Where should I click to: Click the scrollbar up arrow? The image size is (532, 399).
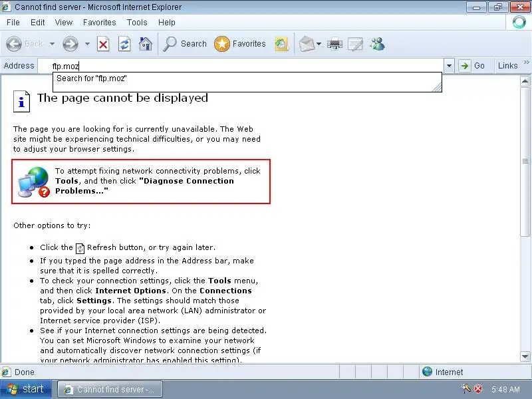pos(525,81)
